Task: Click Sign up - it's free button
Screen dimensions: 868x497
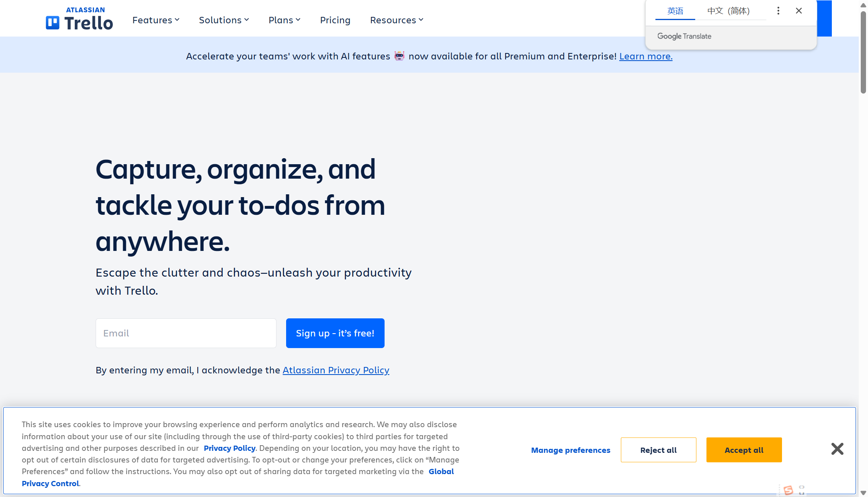Action: [x=335, y=333]
